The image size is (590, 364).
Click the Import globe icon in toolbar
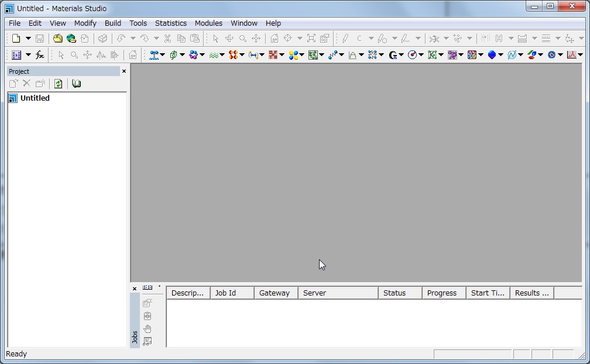point(71,39)
